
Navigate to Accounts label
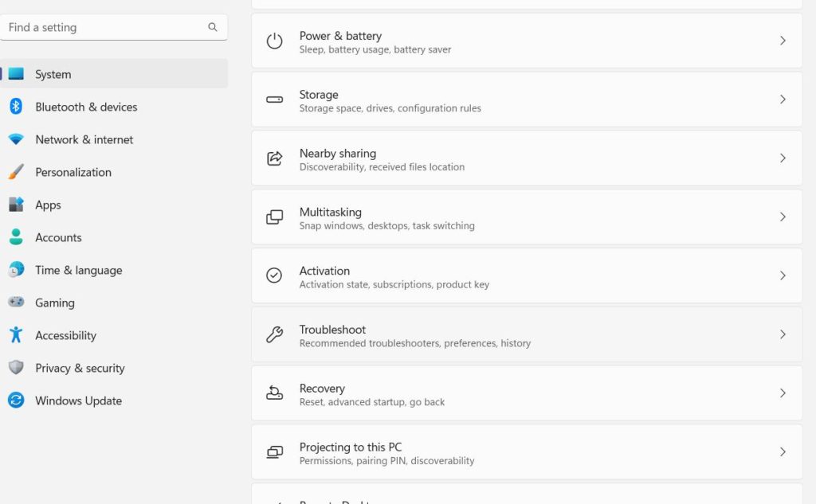pyautogui.click(x=58, y=238)
